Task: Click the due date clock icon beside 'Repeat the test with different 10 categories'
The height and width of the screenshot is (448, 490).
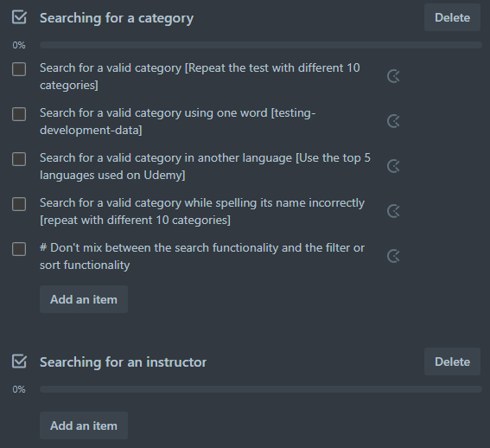Action: [x=393, y=76]
